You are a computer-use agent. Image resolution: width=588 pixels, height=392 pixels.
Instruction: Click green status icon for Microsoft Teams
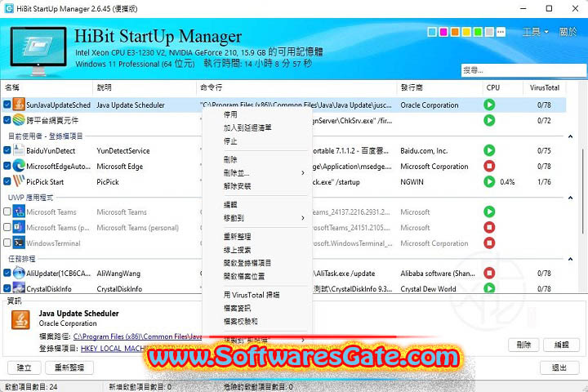click(x=489, y=212)
